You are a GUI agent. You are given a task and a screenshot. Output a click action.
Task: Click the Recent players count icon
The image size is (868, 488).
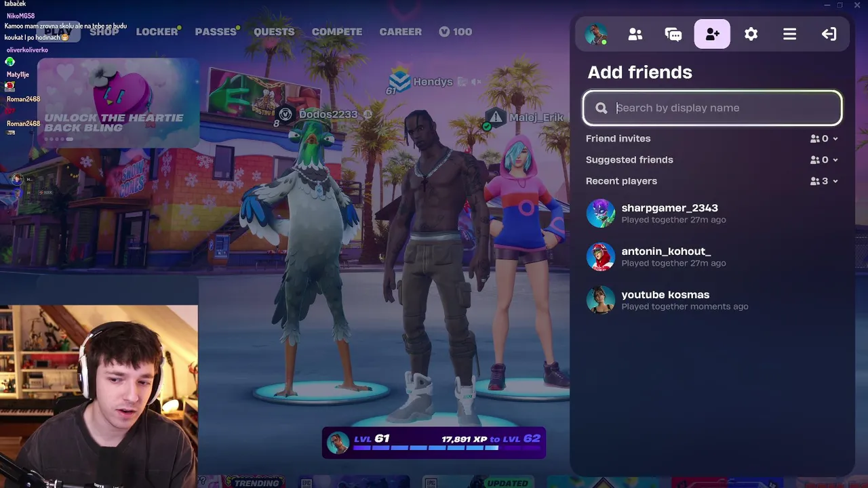coord(814,182)
